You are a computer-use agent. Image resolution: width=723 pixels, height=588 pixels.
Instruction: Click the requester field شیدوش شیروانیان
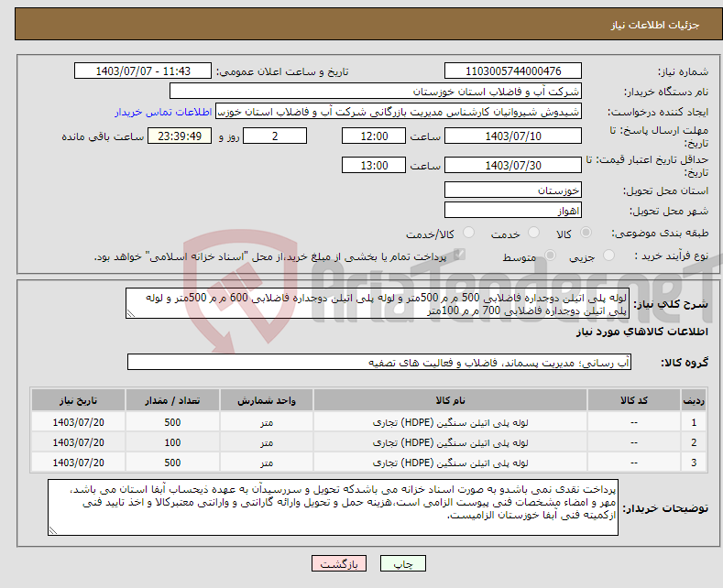click(399, 112)
